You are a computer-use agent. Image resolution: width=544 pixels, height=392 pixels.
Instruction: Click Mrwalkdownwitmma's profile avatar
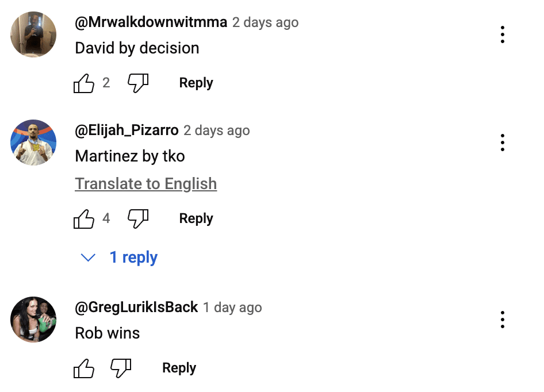point(33,34)
